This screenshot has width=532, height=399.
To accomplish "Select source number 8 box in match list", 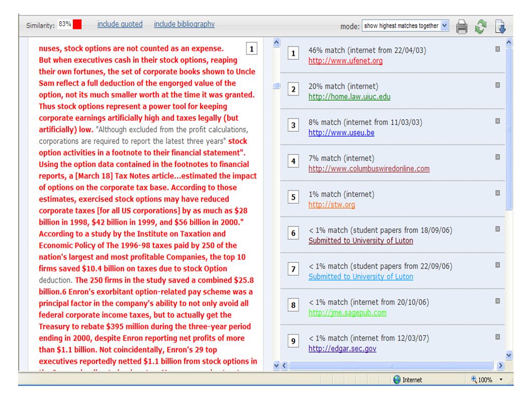I will pos(293,305).
